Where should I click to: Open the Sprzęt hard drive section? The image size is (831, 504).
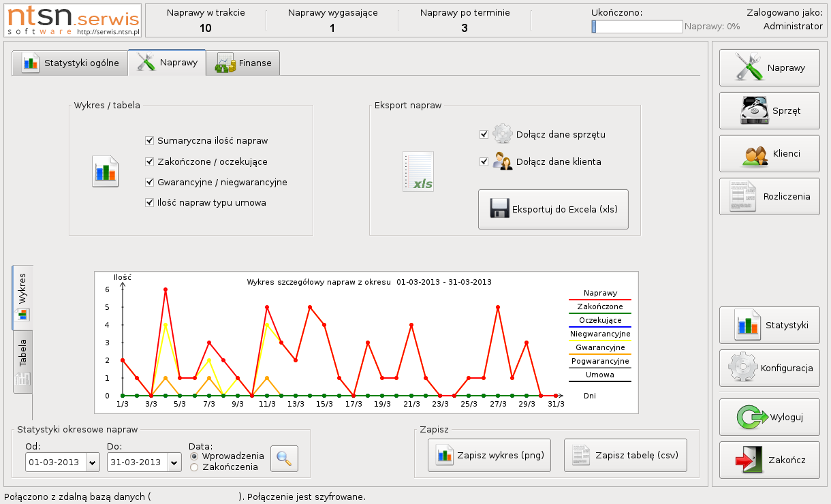[769, 110]
